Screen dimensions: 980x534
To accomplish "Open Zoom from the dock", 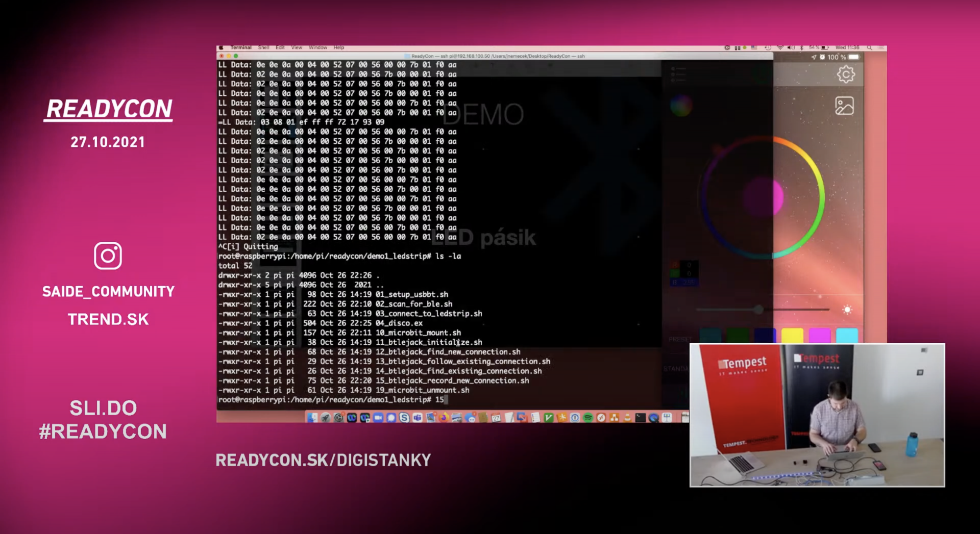I will 378,418.
